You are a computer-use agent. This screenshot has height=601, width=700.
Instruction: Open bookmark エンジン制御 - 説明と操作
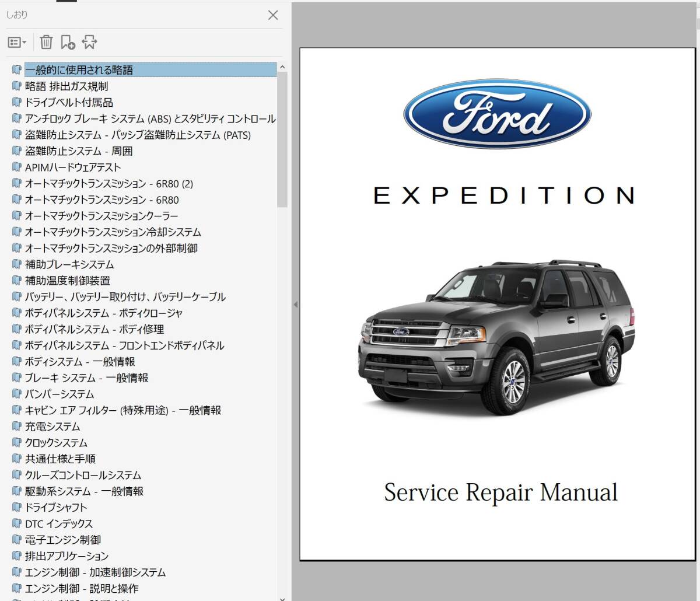coord(82,589)
